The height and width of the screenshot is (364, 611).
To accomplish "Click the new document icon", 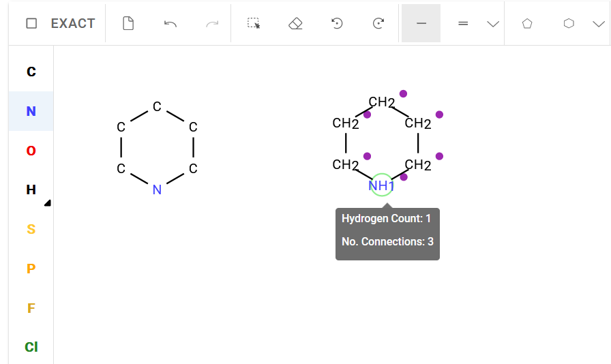I will [x=128, y=23].
